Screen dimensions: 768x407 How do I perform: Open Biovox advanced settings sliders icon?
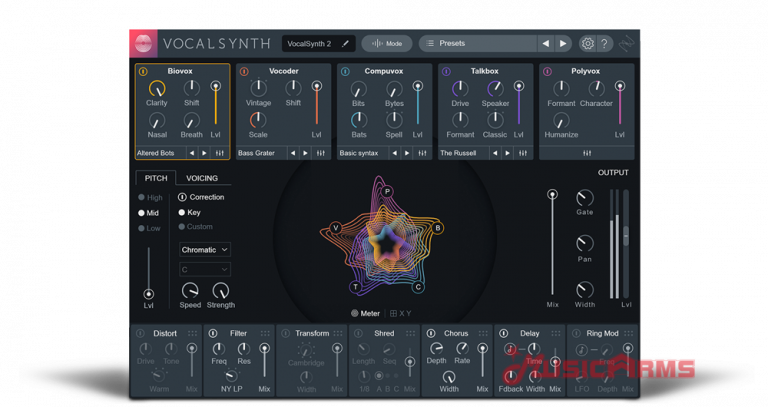(219, 153)
